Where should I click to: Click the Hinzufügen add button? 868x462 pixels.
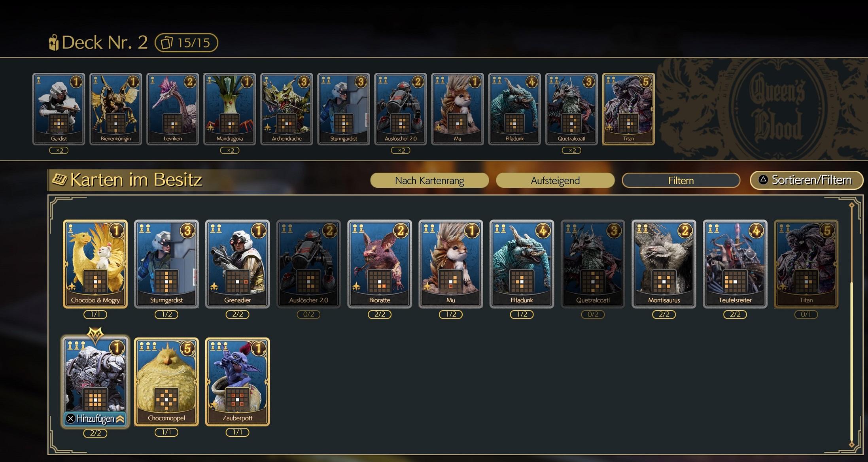pyautogui.click(x=95, y=419)
